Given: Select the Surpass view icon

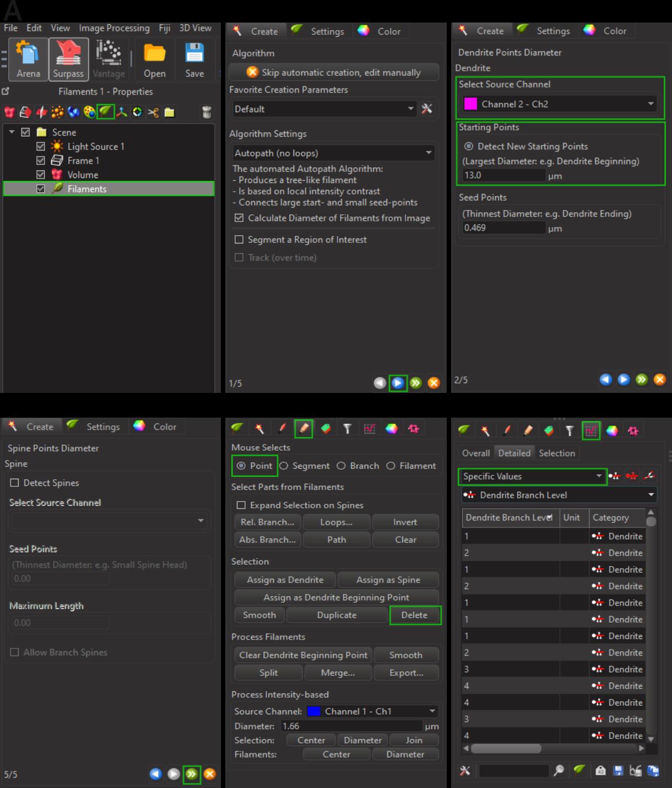Looking at the screenshot, I should pyautogui.click(x=68, y=59).
